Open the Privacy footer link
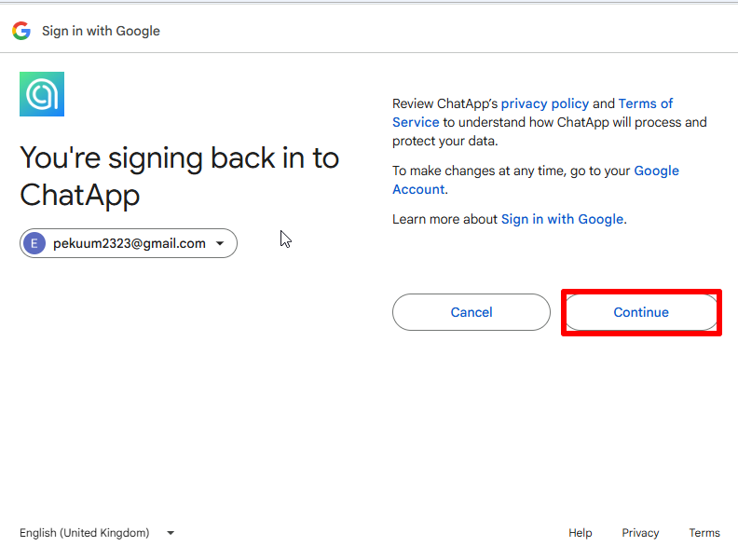 640,533
